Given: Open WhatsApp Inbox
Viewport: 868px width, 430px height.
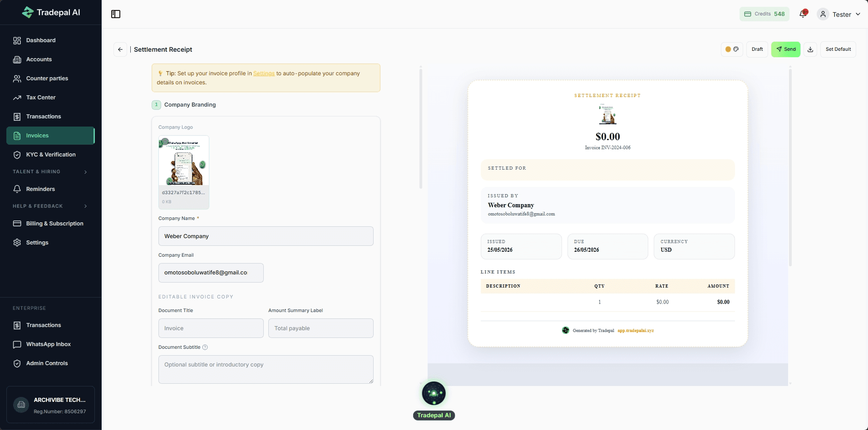Looking at the screenshot, I should (x=51, y=344).
